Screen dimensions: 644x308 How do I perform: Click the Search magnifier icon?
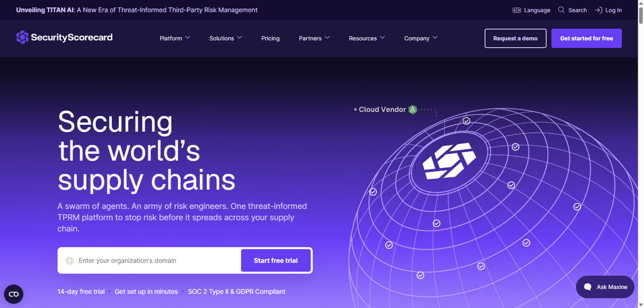click(x=562, y=10)
